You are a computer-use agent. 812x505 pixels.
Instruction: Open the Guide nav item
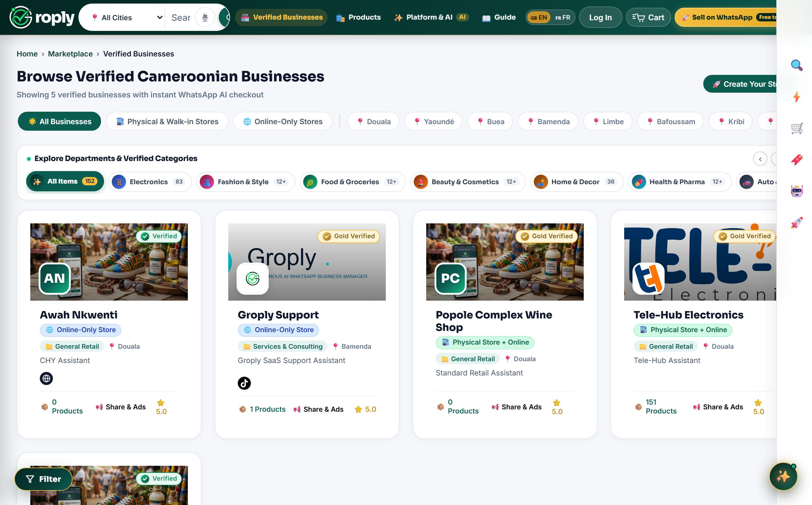499,17
